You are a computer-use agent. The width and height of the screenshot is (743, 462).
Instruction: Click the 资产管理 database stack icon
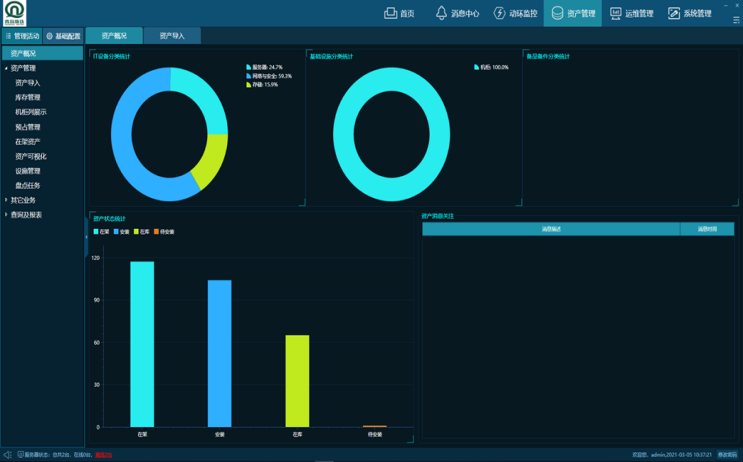(557, 14)
